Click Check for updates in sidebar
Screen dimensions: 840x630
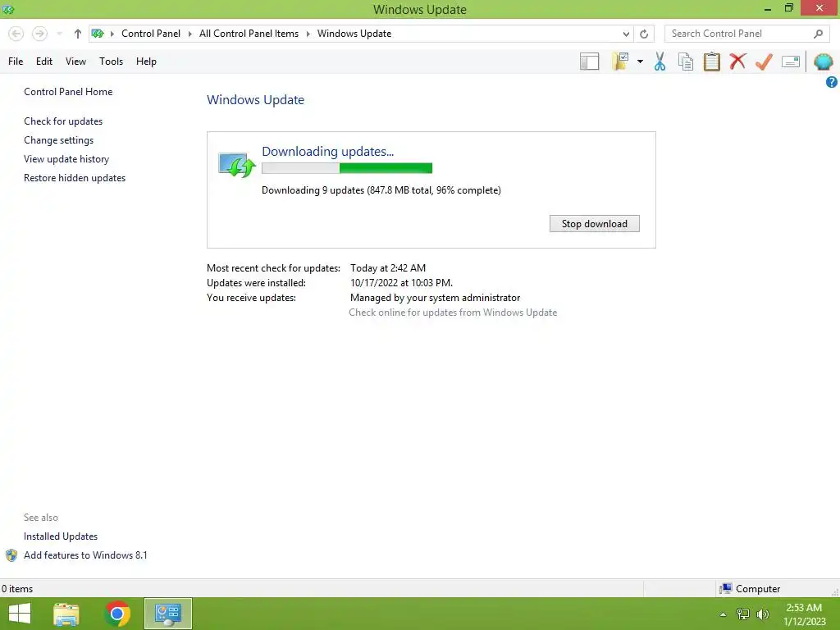tap(63, 121)
